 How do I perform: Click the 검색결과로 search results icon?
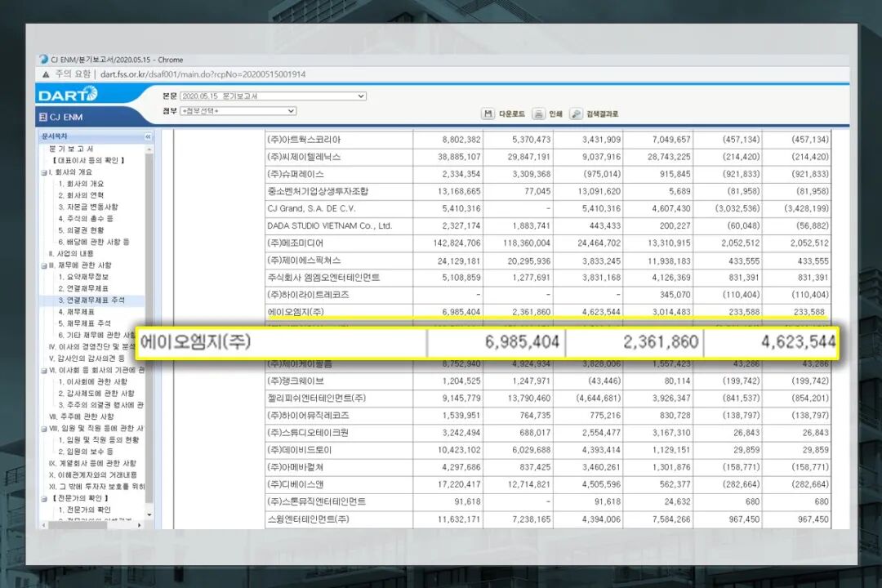tap(576, 114)
